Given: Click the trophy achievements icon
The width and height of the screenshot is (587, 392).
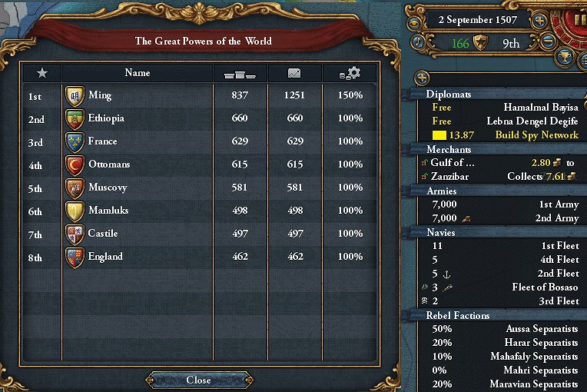Looking at the screenshot, I should tap(565, 55).
